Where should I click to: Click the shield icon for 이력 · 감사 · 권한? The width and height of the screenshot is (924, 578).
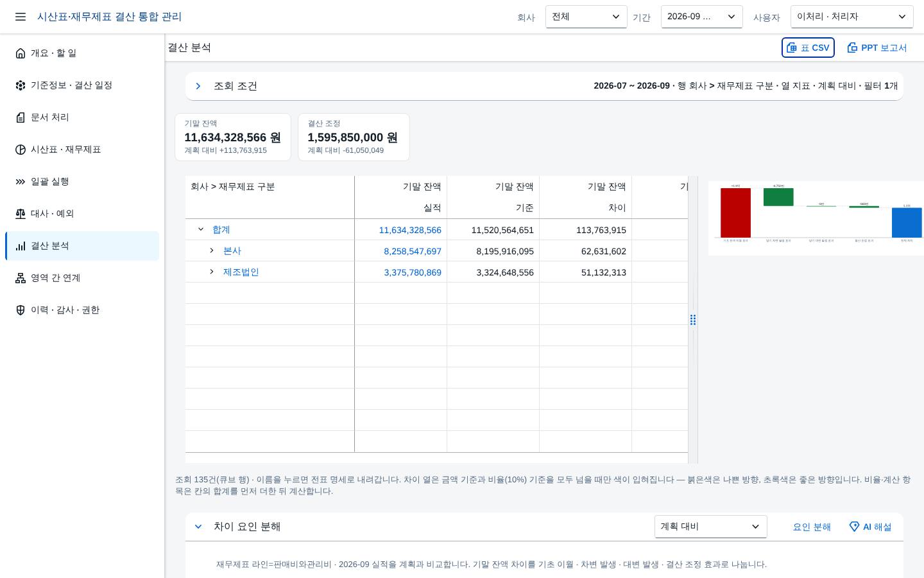pos(21,310)
